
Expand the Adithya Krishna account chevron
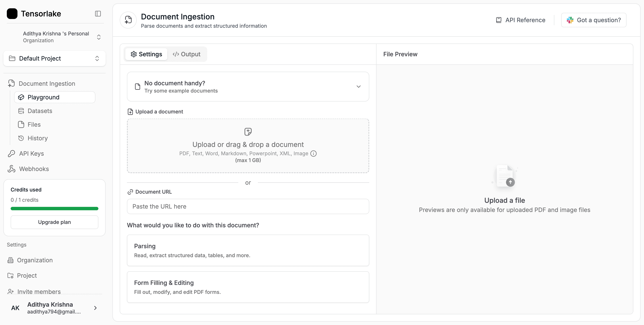[95, 308]
